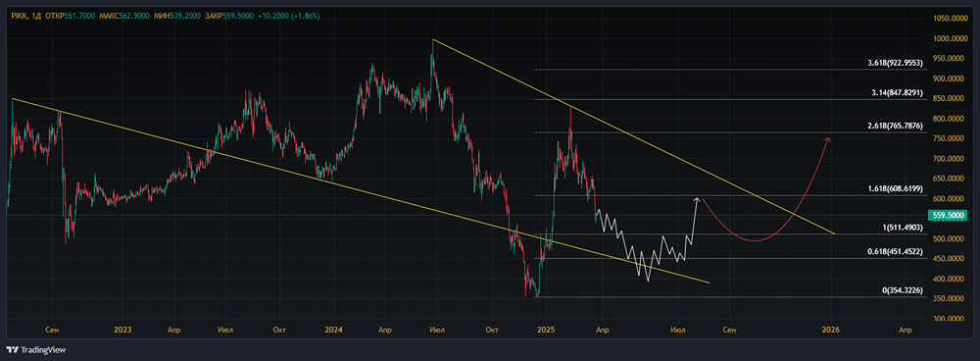Click the +10.2000 (+1.86%) change value
980x361 pixels.
[x=288, y=16]
